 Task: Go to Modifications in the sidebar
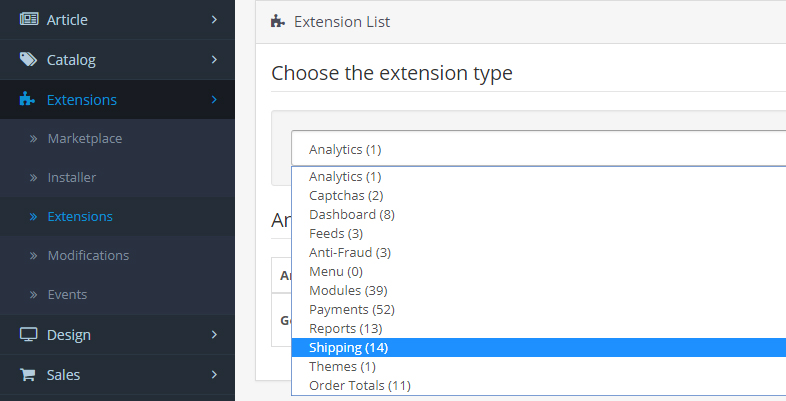pyautogui.click(x=88, y=256)
